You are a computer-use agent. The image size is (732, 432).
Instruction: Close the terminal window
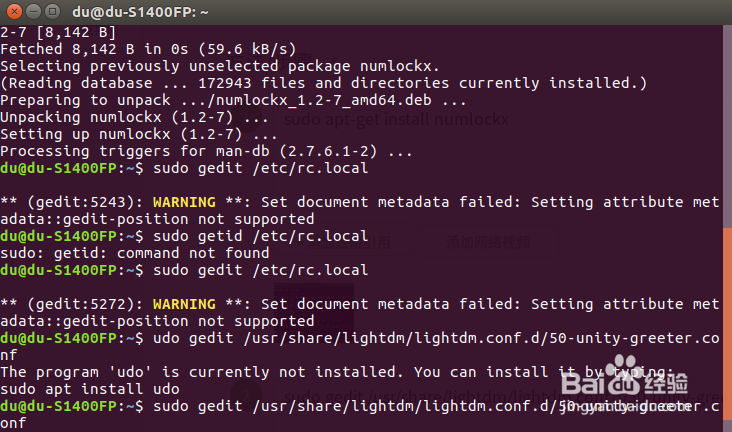pos(13,14)
